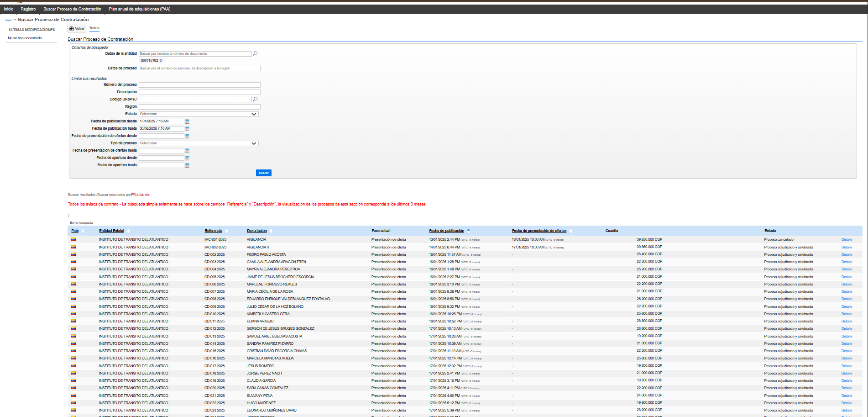This screenshot has height=417, width=868.
Task: Sort results by Entidad Estatal column
Action: tap(111, 231)
